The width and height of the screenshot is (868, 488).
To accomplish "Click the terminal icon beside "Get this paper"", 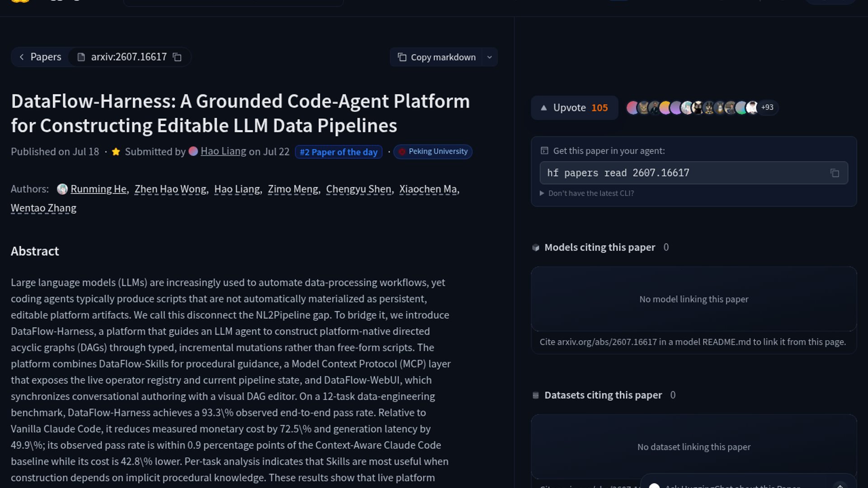I will 544,151.
